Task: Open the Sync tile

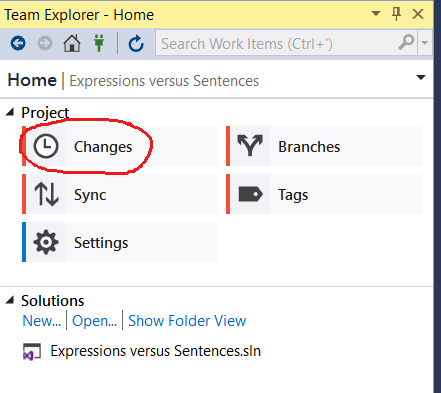Action: coord(120,194)
